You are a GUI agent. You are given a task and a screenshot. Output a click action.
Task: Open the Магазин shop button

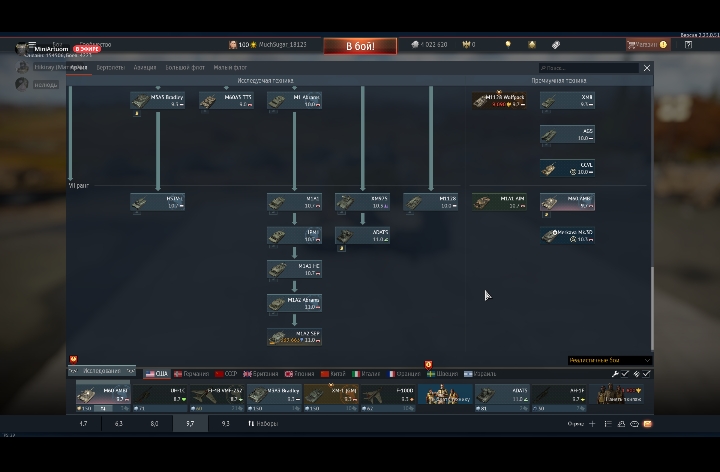[x=647, y=45]
